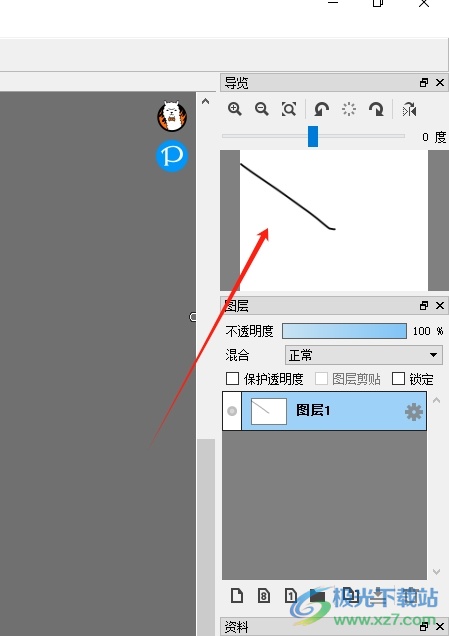Click the blue pixiv P icon
The image size is (449, 636).
click(x=172, y=156)
